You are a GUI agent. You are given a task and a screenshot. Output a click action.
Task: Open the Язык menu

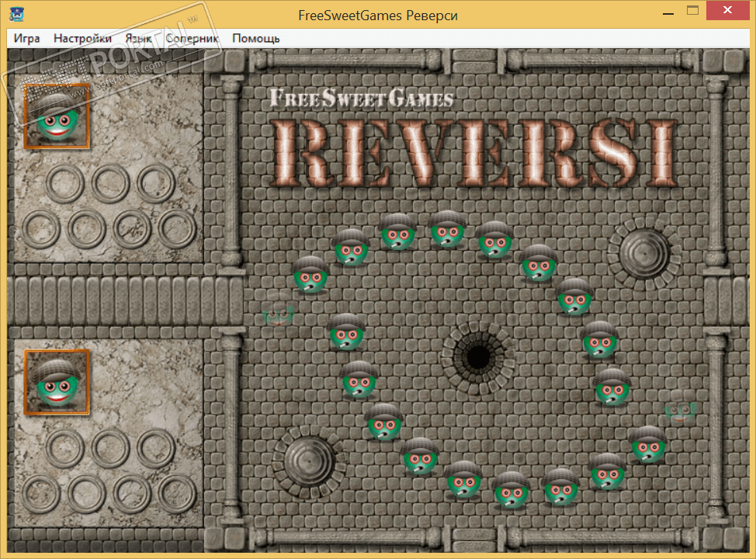138,38
